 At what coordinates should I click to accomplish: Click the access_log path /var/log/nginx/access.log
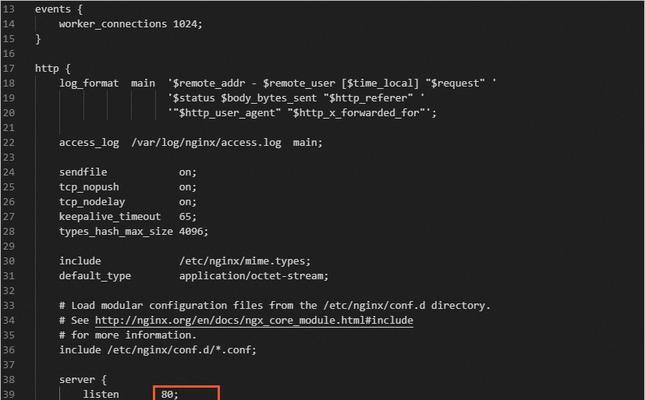[206, 143]
